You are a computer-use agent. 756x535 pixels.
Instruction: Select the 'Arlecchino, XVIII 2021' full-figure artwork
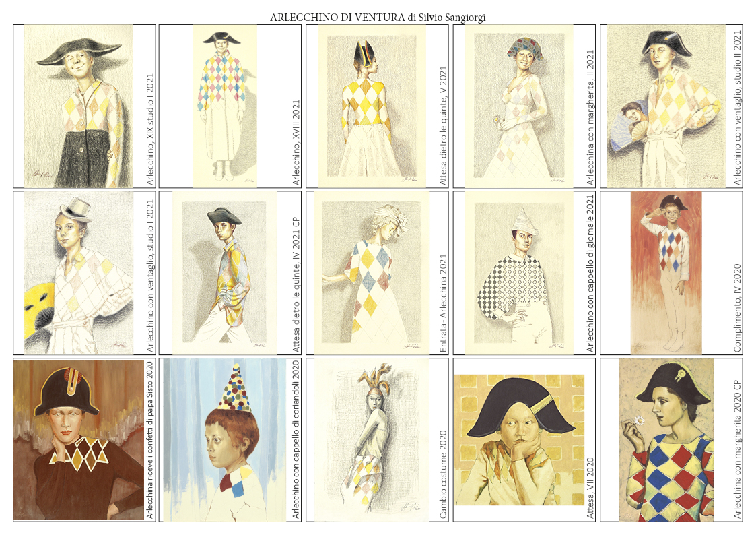point(224,106)
